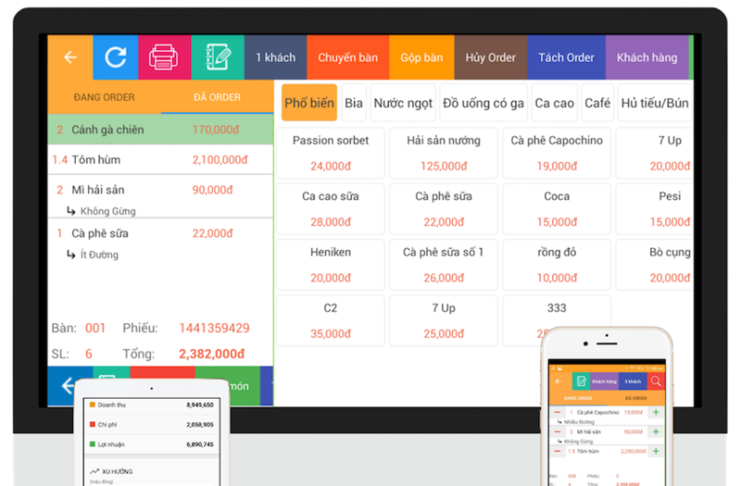The image size is (741, 486).
Task: Click the Hủy Order button
Action: pos(490,57)
